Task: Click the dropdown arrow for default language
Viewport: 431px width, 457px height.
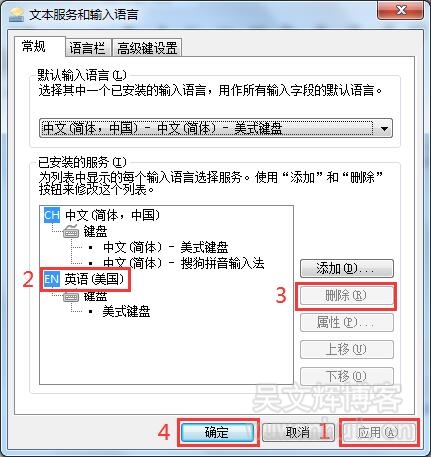Action: (x=384, y=128)
